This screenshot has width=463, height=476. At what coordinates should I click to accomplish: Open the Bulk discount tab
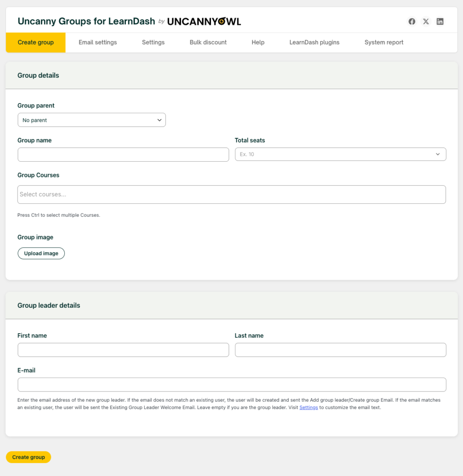coord(208,43)
